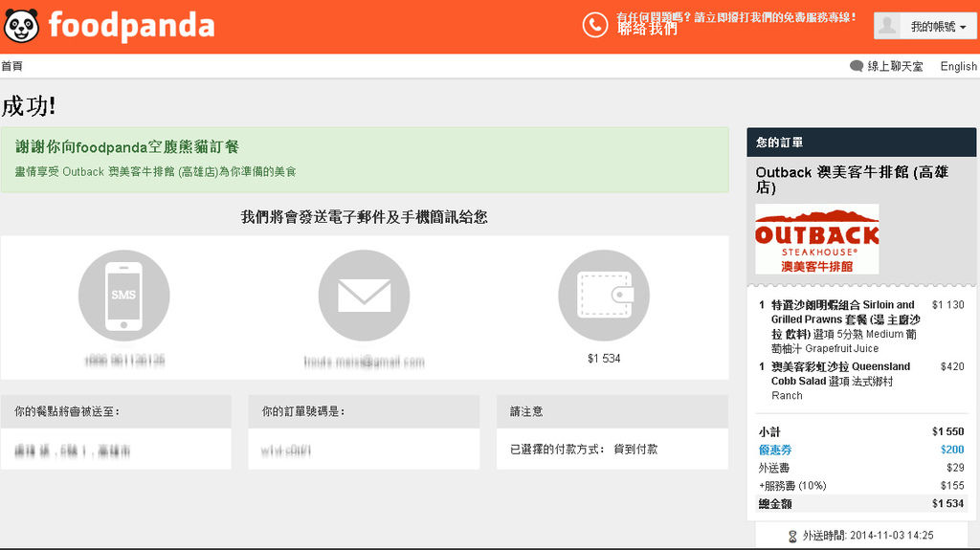The height and width of the screenshot is (550, 980).
Task: Click the 總金額 total $1 534 row
Action: (x=861, y=504)
